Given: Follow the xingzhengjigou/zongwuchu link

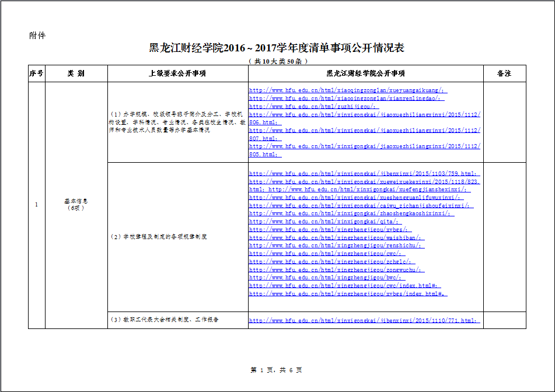Looking at the screenshot, I should point(337,269).
